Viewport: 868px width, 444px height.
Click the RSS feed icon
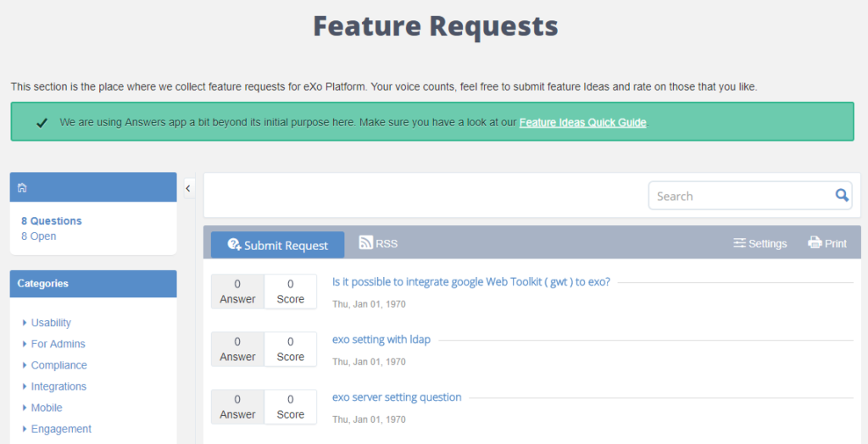pyautogui.click(x=366, y=242)
